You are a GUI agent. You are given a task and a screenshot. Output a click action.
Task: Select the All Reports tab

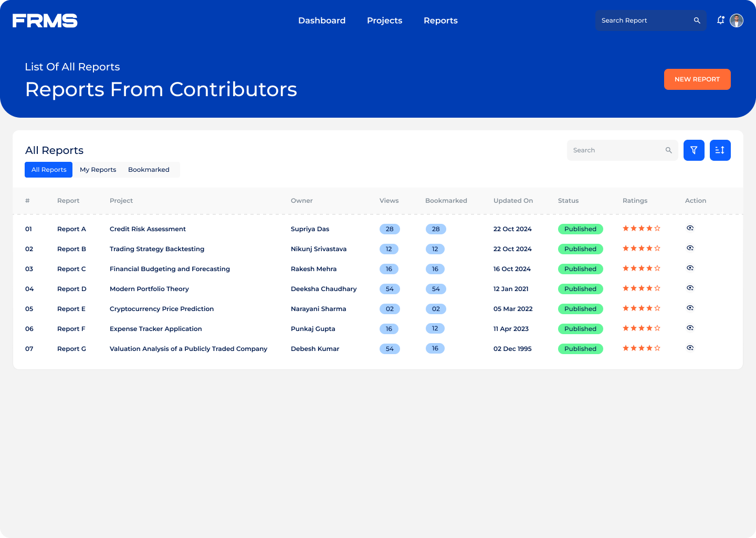49,170
